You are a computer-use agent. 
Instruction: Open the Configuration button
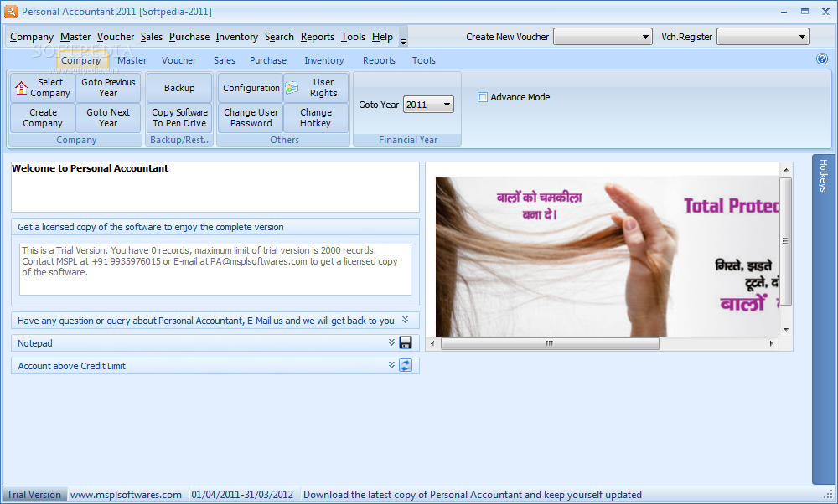[251, 88]
